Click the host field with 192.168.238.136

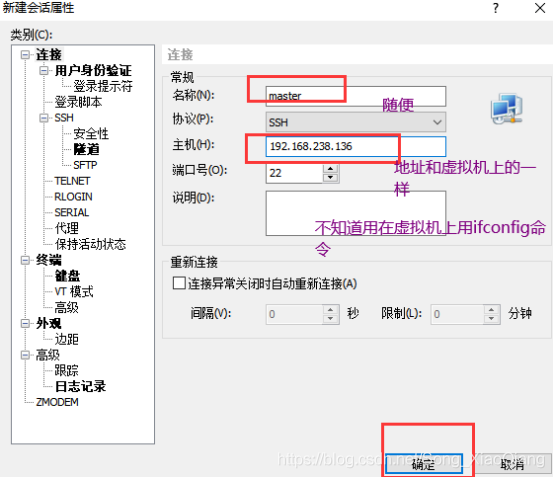click(355, 146)
